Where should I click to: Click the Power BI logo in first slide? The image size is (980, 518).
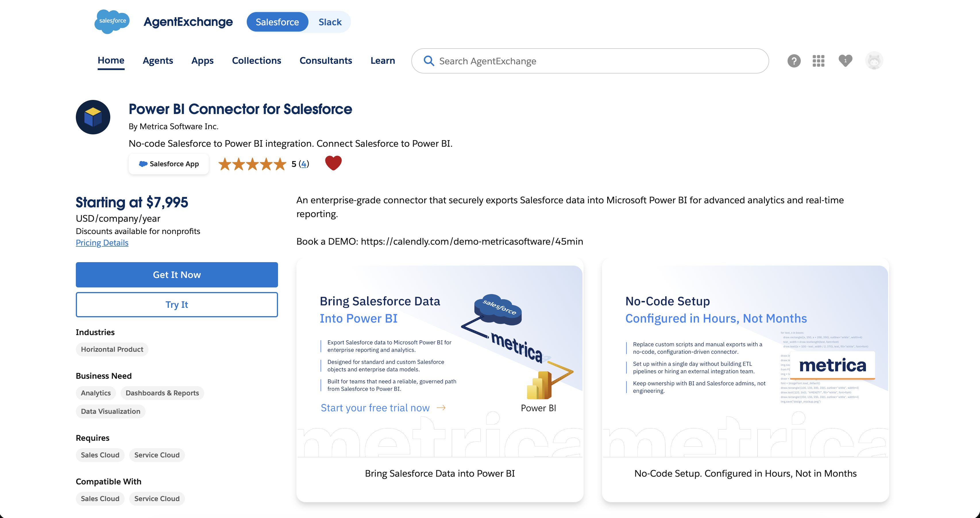(x=539, y=385)
